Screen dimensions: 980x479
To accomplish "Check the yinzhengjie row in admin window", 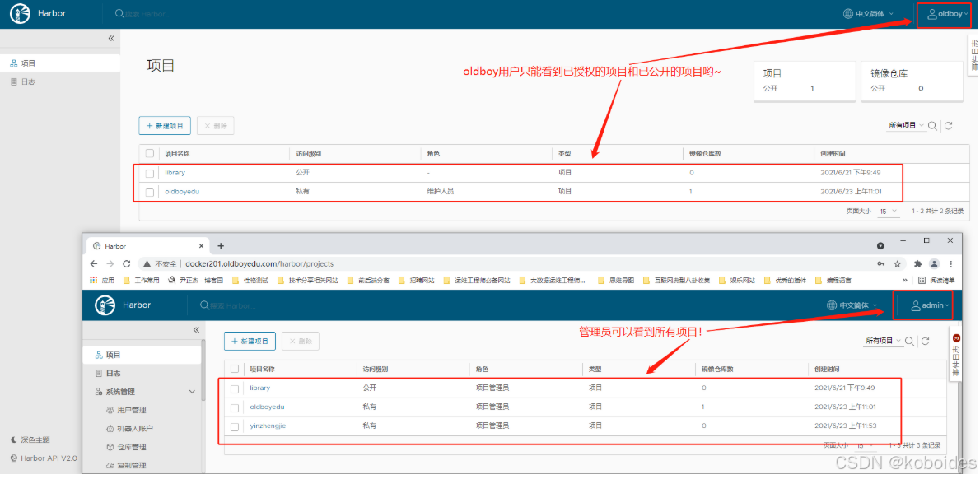I will tap(235, 426).
